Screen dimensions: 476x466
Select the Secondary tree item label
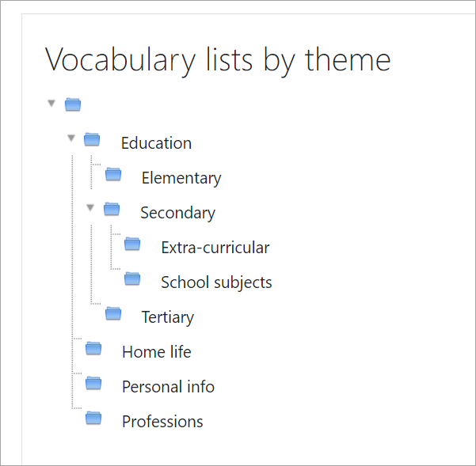177,213
